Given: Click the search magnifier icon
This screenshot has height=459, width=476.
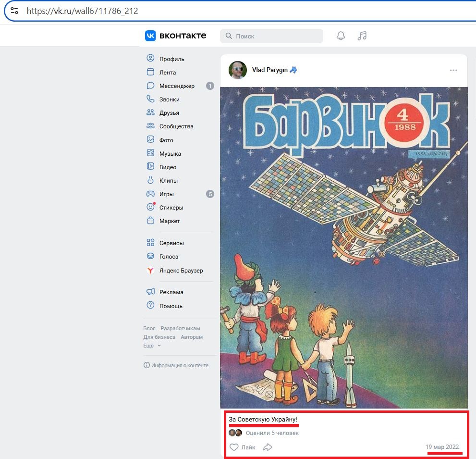Looking at the screenshot, I should [229, 36].
